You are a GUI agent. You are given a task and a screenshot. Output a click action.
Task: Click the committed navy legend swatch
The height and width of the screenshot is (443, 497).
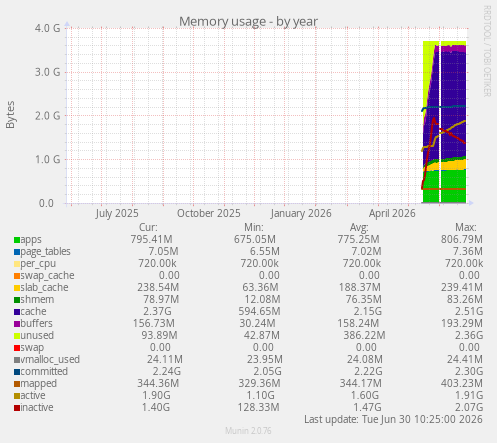click(x=17, y=372)
